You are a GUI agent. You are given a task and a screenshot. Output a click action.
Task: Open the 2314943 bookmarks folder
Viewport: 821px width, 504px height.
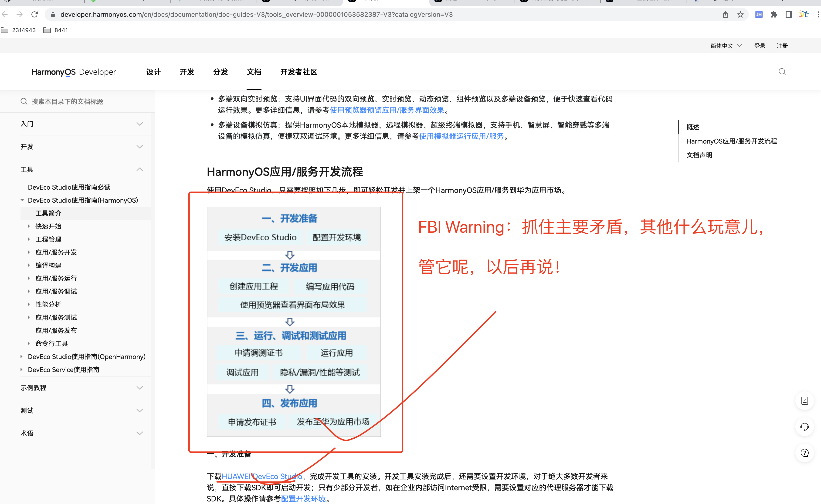tap(18, 30)
